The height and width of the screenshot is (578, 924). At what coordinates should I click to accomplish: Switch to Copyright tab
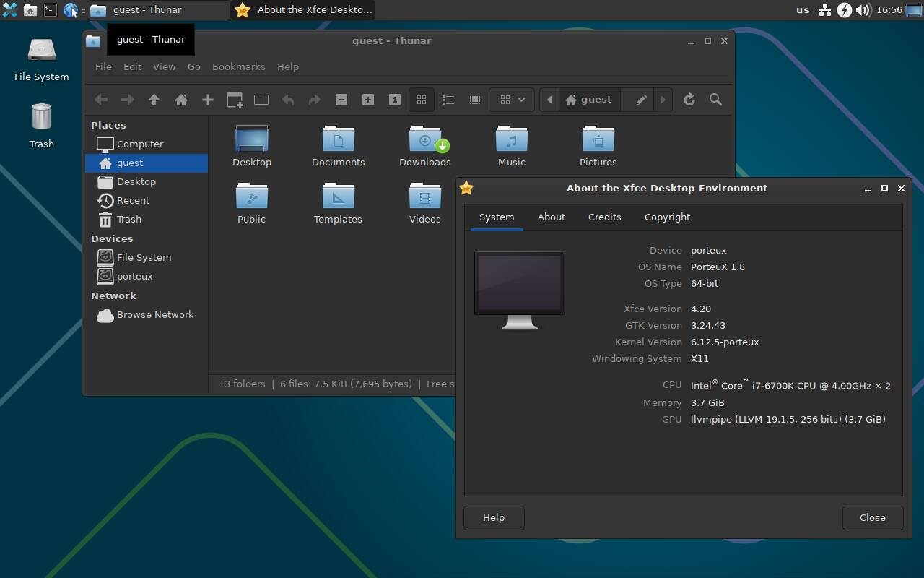[x=667, y=217]
